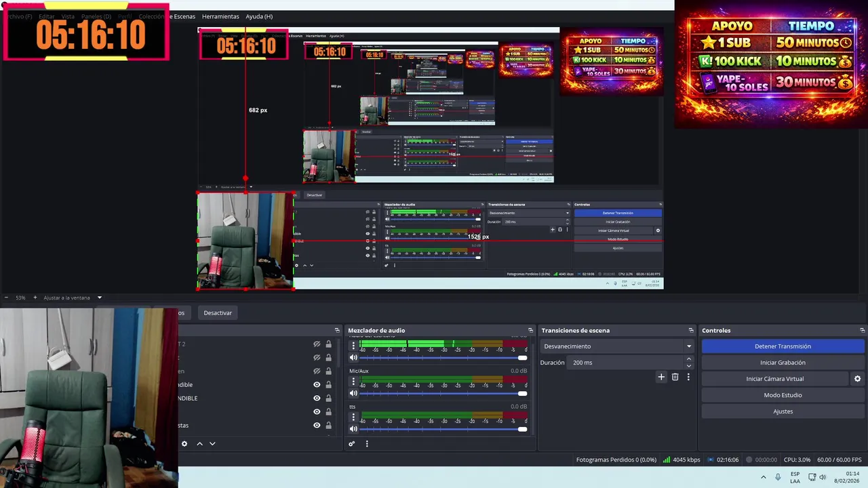
Task: Click Iniciar Cámara Virtual button
Action: [x=774, y=379]
